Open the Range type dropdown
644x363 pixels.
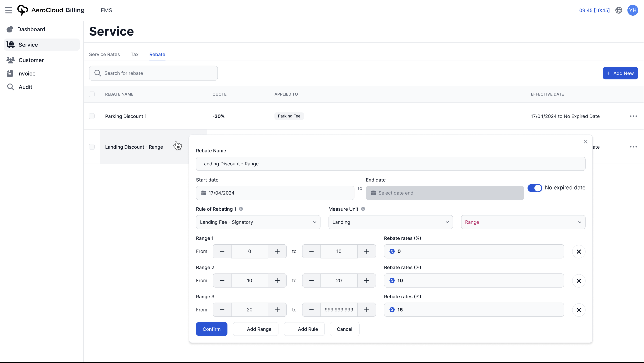pyautogui.click(x=523, y=222)
